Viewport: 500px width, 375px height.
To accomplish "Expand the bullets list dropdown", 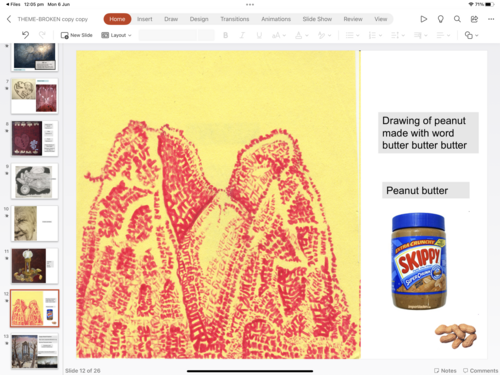I will [x=352, y=35].
